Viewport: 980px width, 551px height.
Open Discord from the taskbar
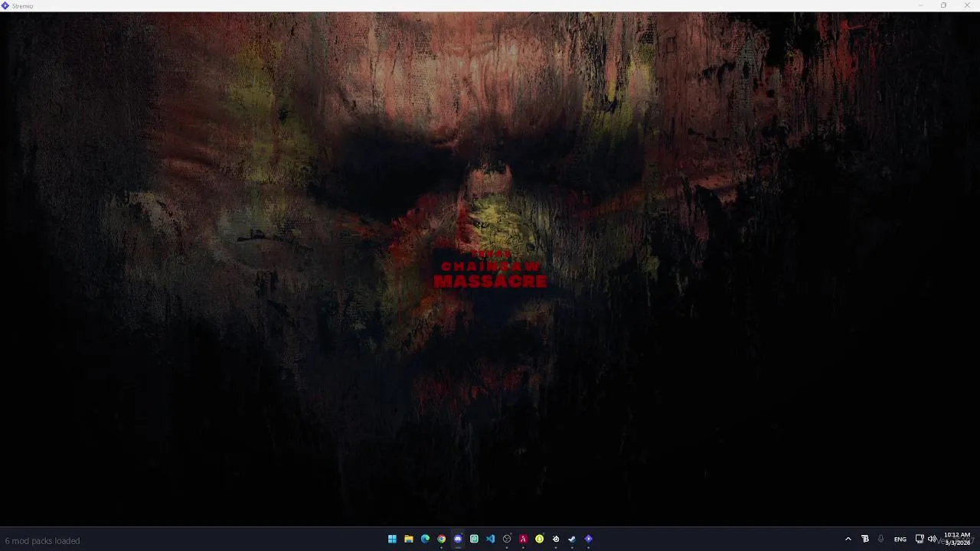458,539
